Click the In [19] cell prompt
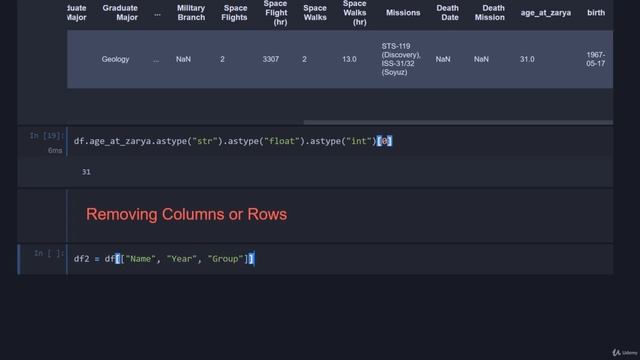Image resolution: width=640 pixels, height=360 pixels. pyautogui.click(x=46, y=136)
